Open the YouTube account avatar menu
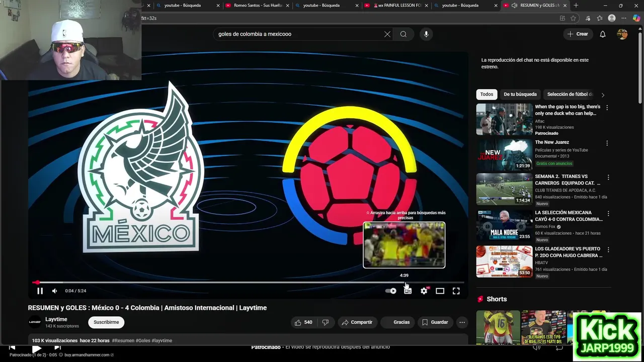Viewport: 644px width, 362px height. pyautogui.click(x=622, y=34)
